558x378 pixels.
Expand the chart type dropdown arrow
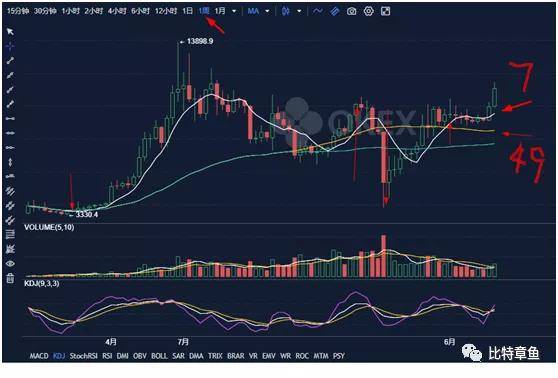pos(299,11)
